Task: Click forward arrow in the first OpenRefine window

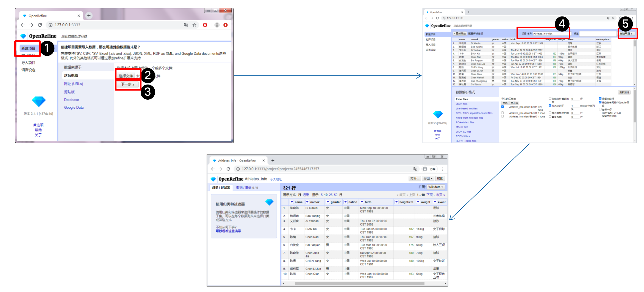Action: (x=31, y=25)
